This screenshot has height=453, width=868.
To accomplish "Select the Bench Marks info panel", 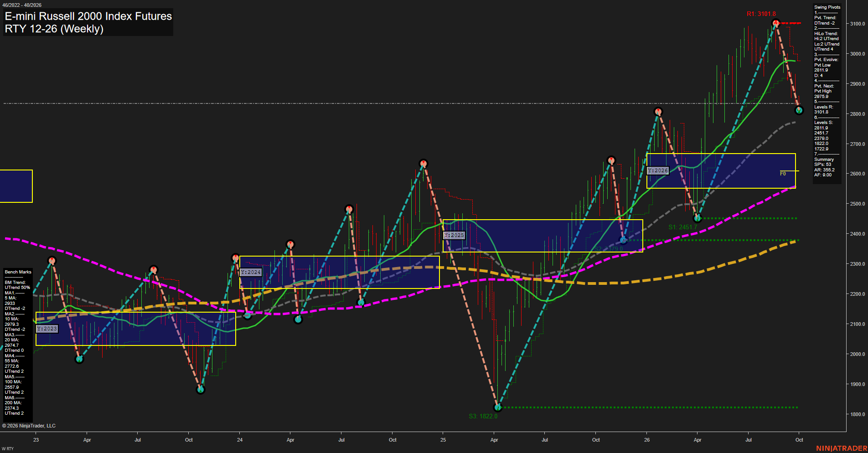I will 18,343.
